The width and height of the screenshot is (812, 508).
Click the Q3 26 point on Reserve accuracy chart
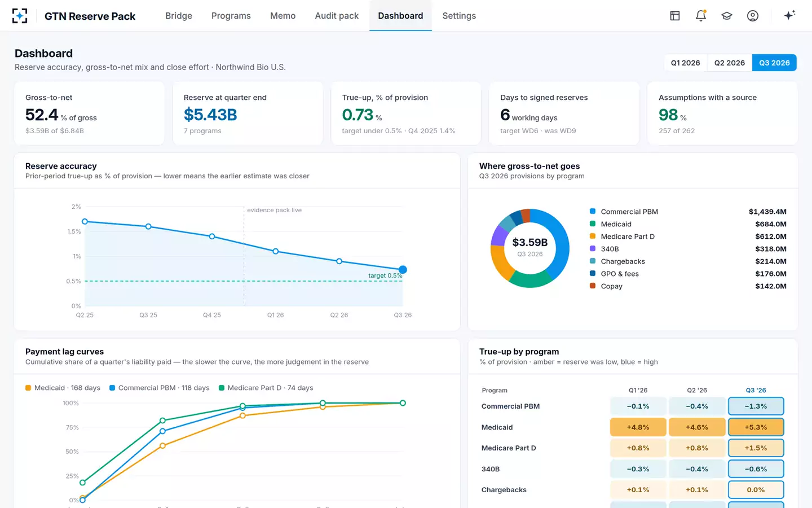click(x=403, y=269)
